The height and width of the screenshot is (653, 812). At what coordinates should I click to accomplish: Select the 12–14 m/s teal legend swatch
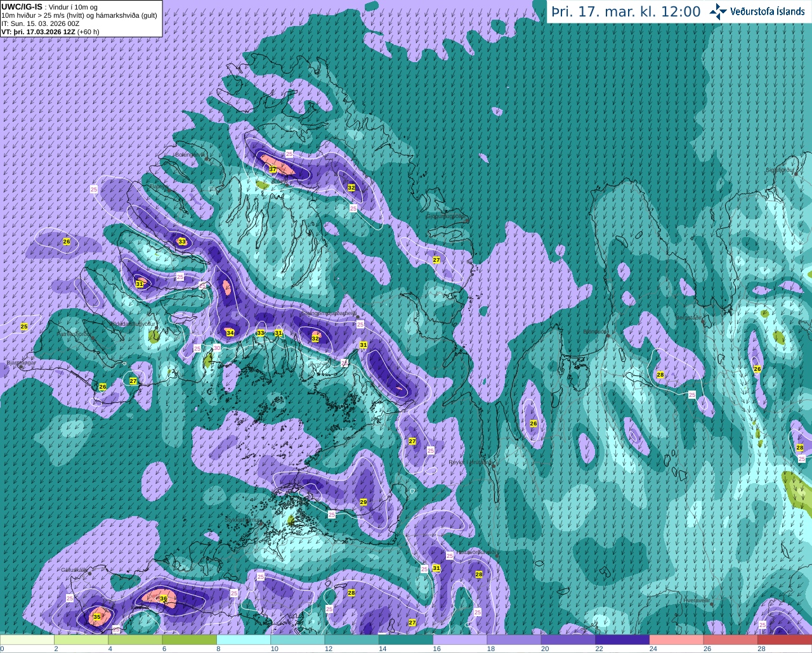point(352,640)
